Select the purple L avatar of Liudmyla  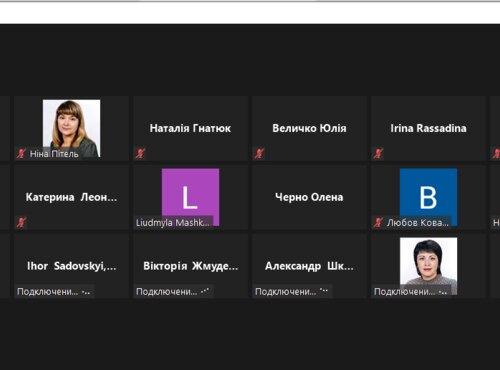click(190, 197)
